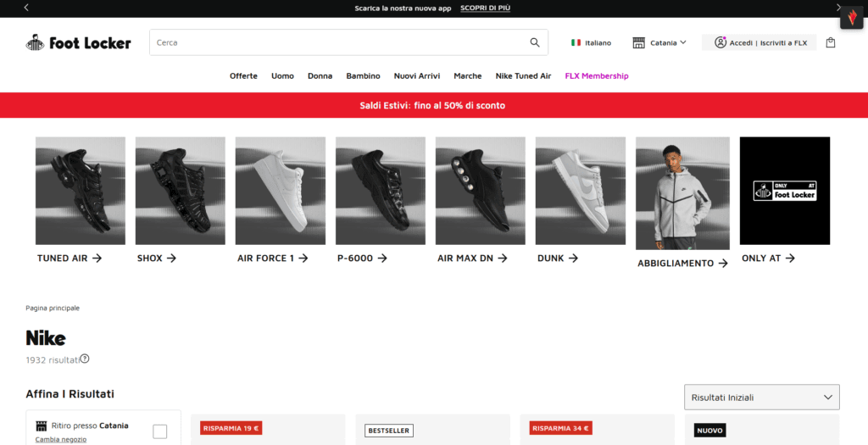Click the results info question mark icon
Image resolution: width=868 pixels, height=445 pixels.
(x=85, y=359)
